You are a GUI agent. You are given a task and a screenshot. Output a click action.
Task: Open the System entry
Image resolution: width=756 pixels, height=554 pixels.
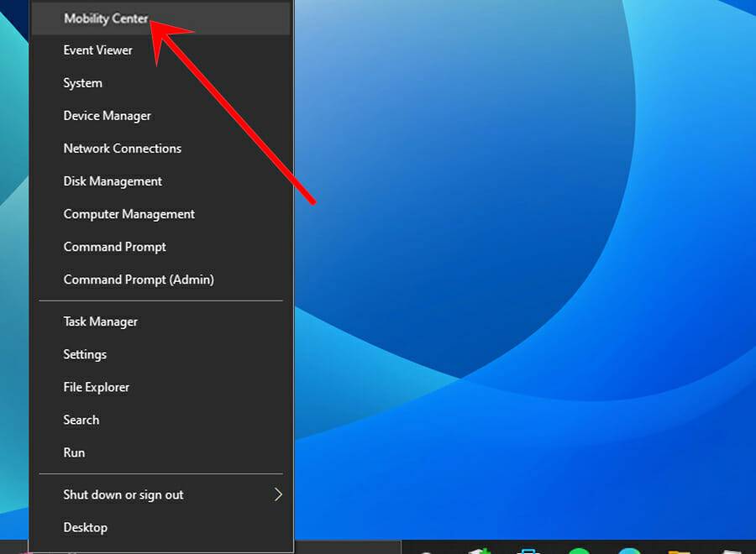point(82,83)
